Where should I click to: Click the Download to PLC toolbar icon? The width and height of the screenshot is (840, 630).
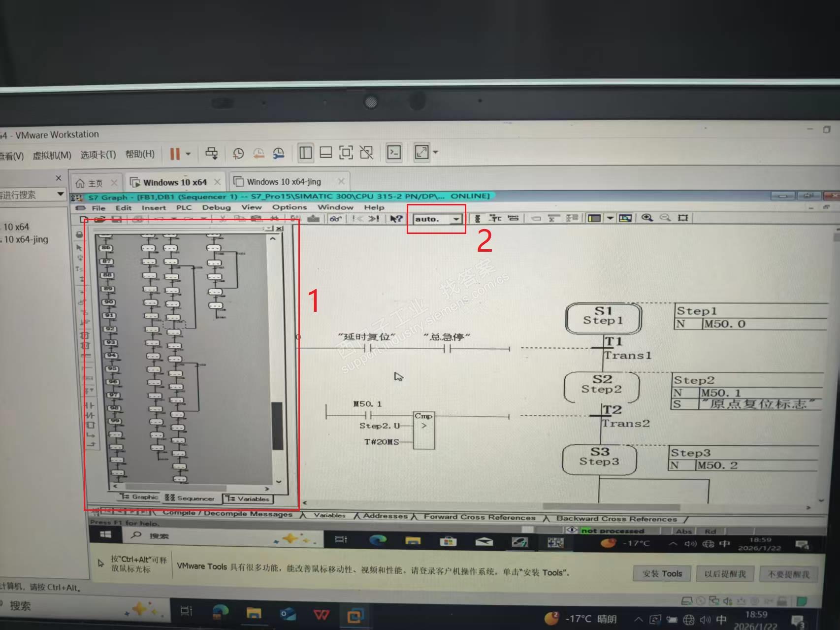313,219
